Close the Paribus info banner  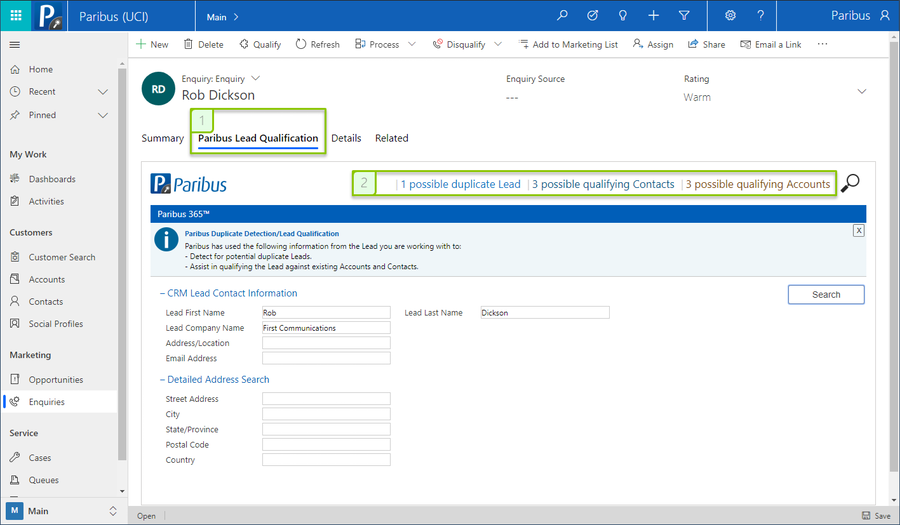pyautogui.click(x=859, y=231)
